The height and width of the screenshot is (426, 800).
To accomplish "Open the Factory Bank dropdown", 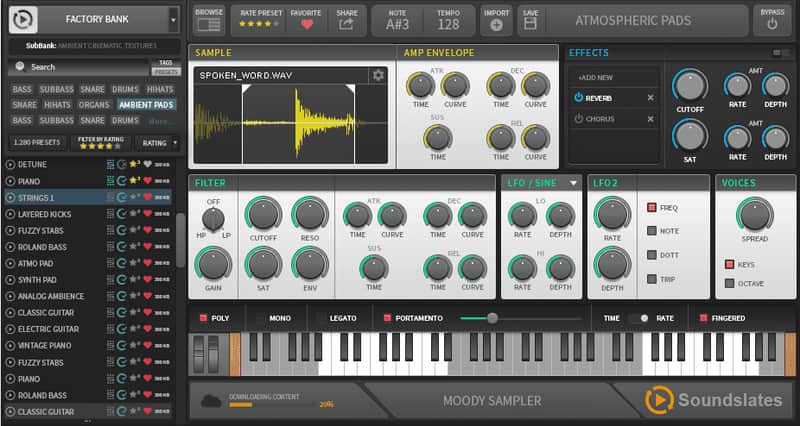I will point(173,19).
